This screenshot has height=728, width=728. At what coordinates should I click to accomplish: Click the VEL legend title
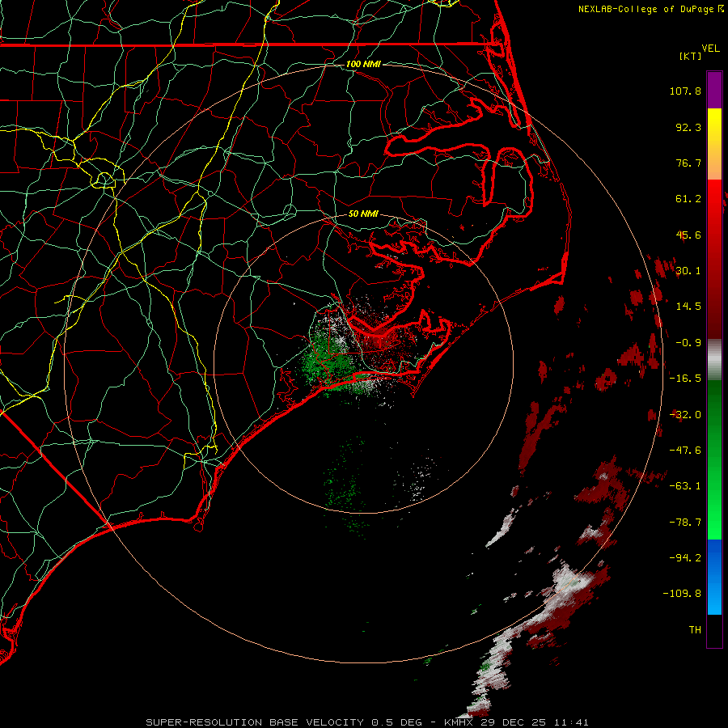[x=710, y=49]
